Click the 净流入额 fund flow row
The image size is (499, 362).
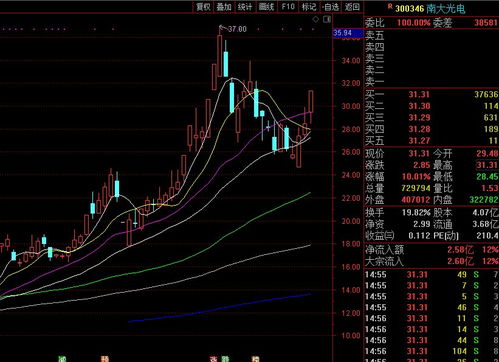pyautogui.click(x=431, y=250)
